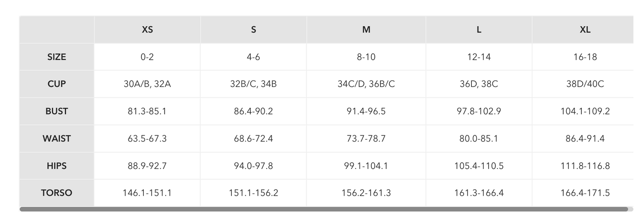
Task: Click the S column header
Action: [x=253, y=30]
